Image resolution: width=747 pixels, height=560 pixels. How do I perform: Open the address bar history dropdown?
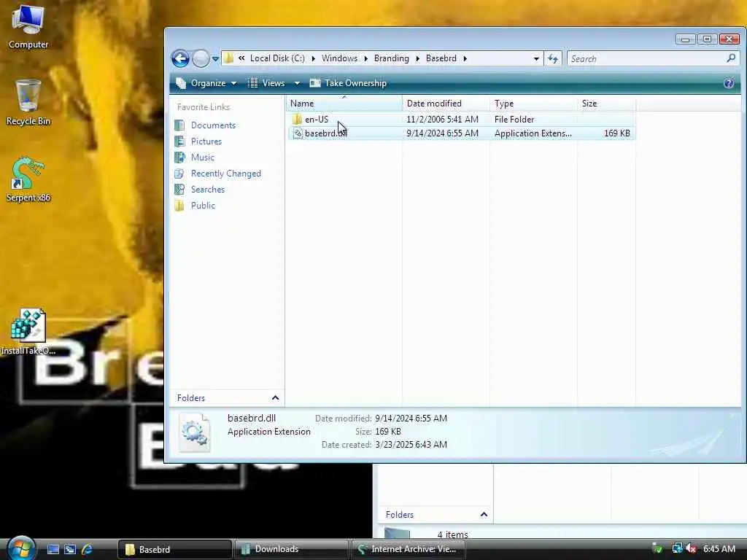536,58
